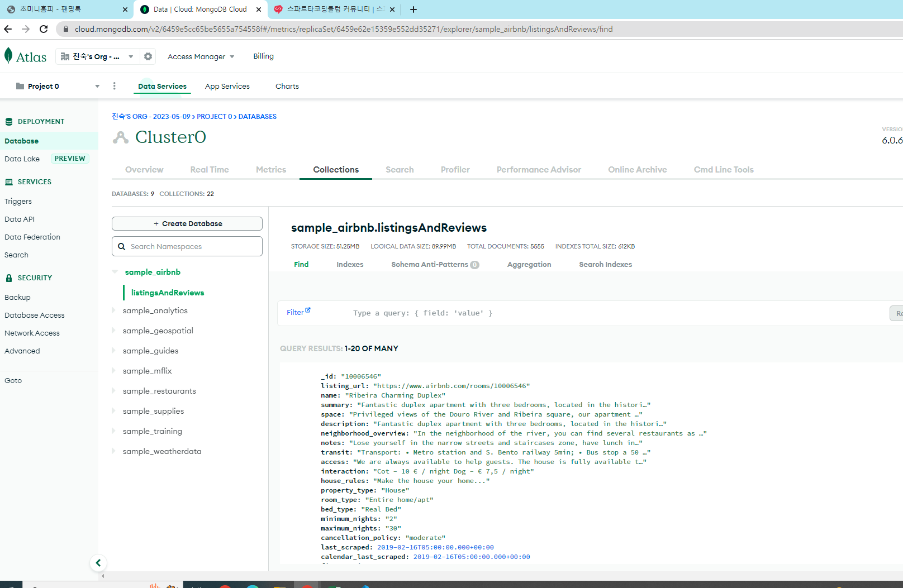Open a new browser tab with plus
This screenshot has height=588, width=903.
pyautogui.click(x=414, y=9)
